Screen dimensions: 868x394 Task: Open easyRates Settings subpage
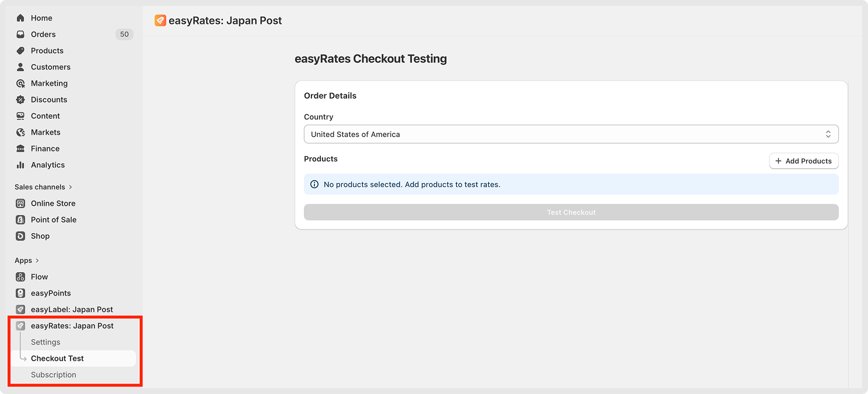point(45,342)
